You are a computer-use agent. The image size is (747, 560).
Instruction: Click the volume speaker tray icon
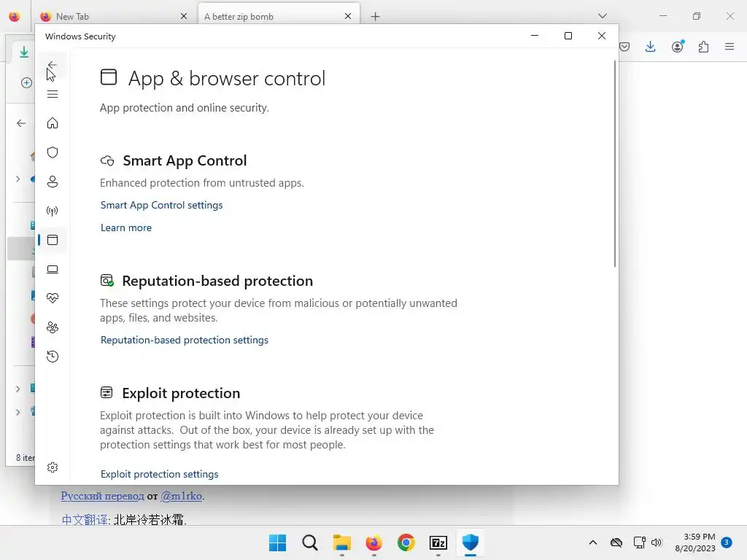pos(657,542)
